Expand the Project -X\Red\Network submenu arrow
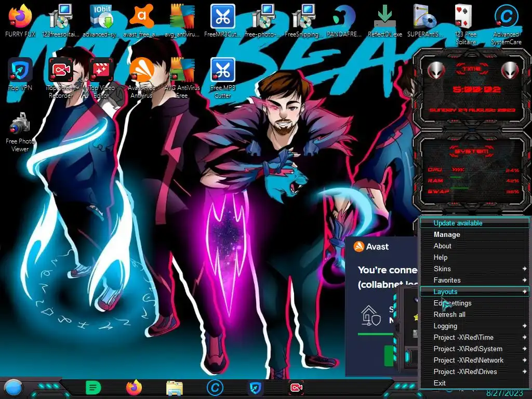This screenshot has width=532, height=399. pyautogui.click(x=525, y=360)
